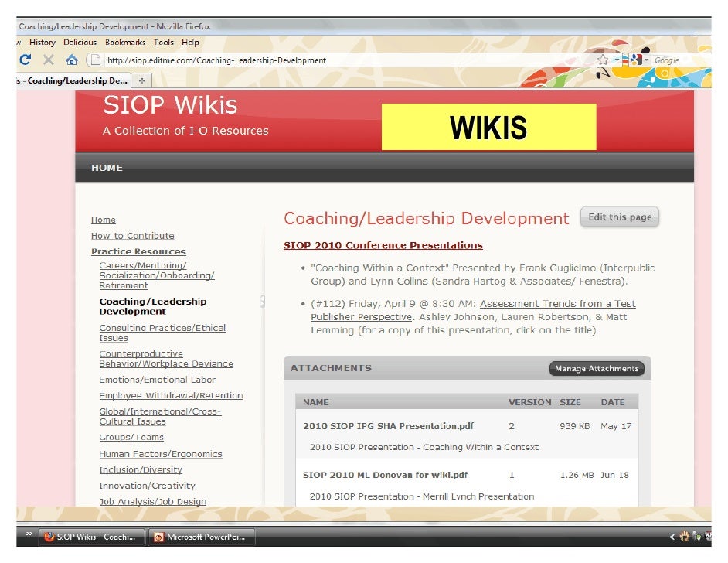Select the Coaching/Leadership De... browser tab
The height and width of the screenshot is (563, 728).
point(73,80)
